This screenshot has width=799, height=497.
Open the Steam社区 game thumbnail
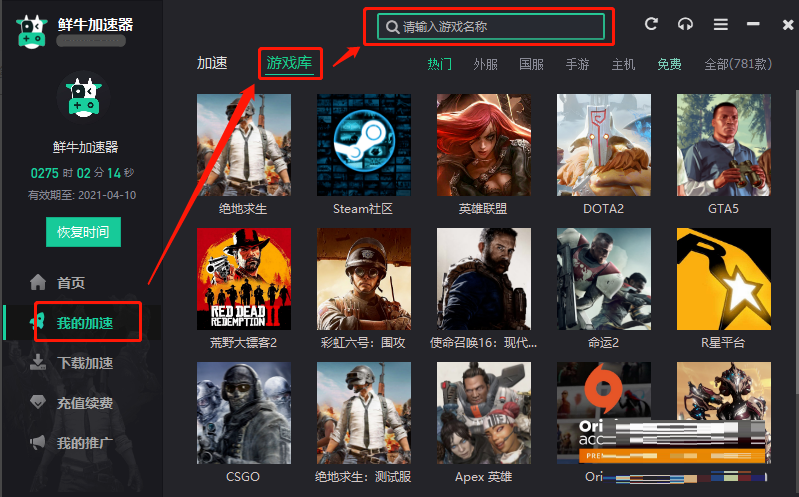[363, 145]
